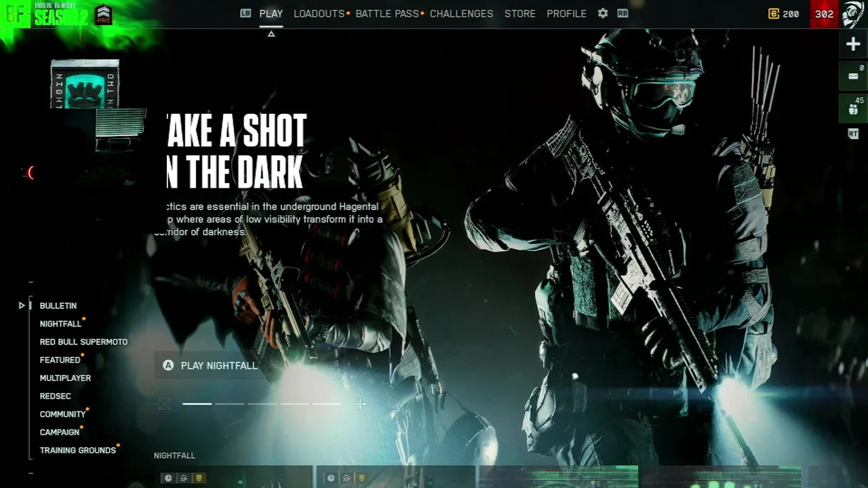This screenshot has height=488, width=868.
Task: Go to CAMPAIGN in the side menu
Action: click(x=60, y=432)
